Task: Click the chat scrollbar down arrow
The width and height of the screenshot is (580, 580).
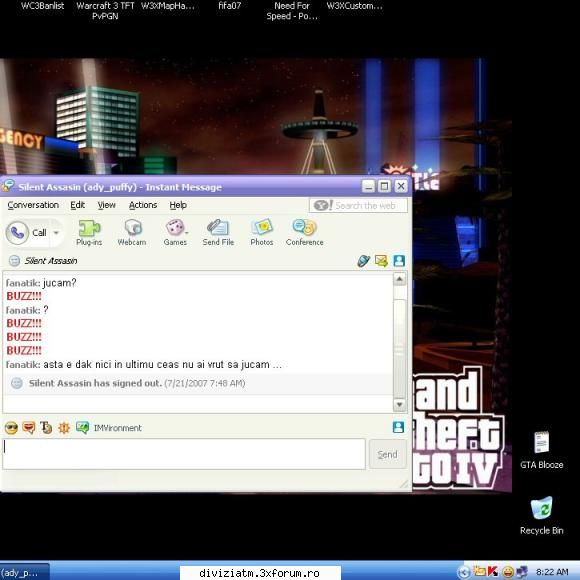Action: [x=399, y=404]
